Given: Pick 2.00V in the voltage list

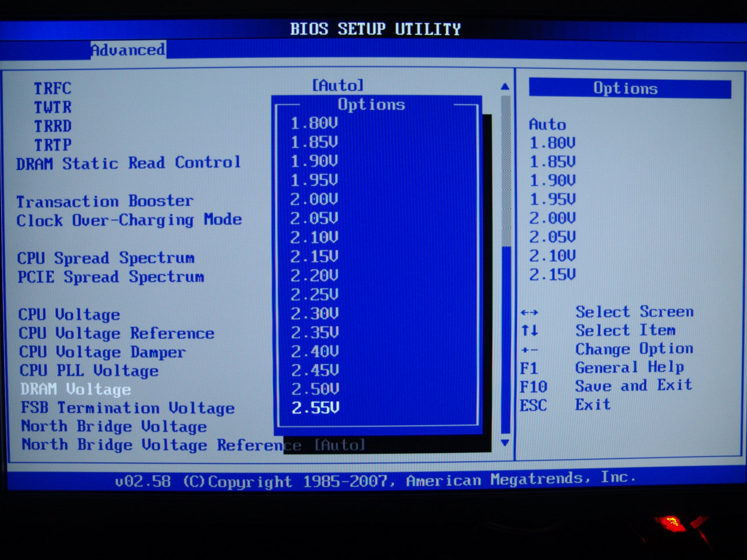Looking at the screenshot, I should click(x=314, y=199).
